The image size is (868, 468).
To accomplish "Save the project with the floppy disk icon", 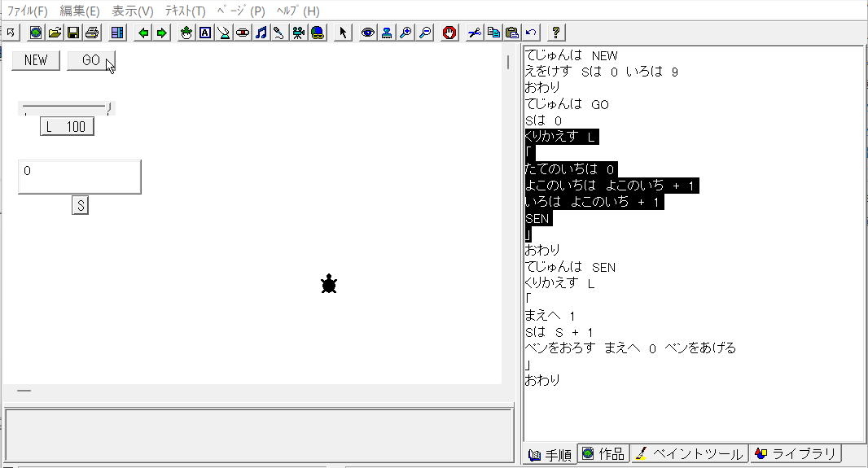I will point(73,33).
